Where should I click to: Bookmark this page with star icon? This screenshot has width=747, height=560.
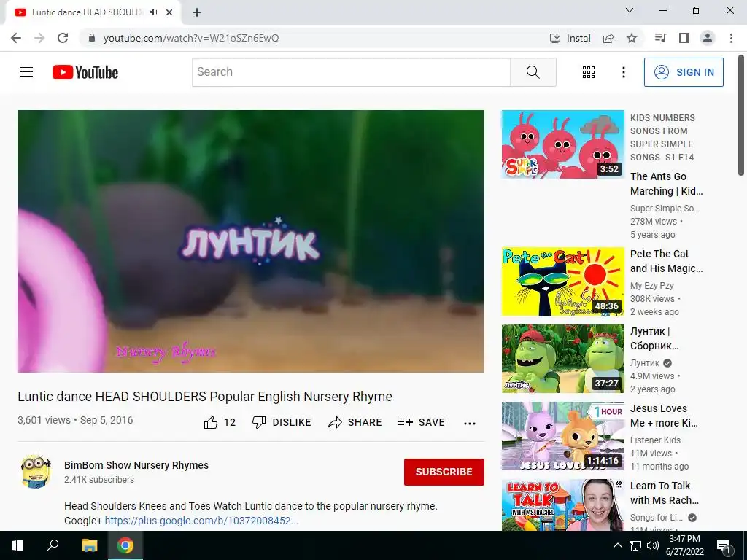[632, 38]
